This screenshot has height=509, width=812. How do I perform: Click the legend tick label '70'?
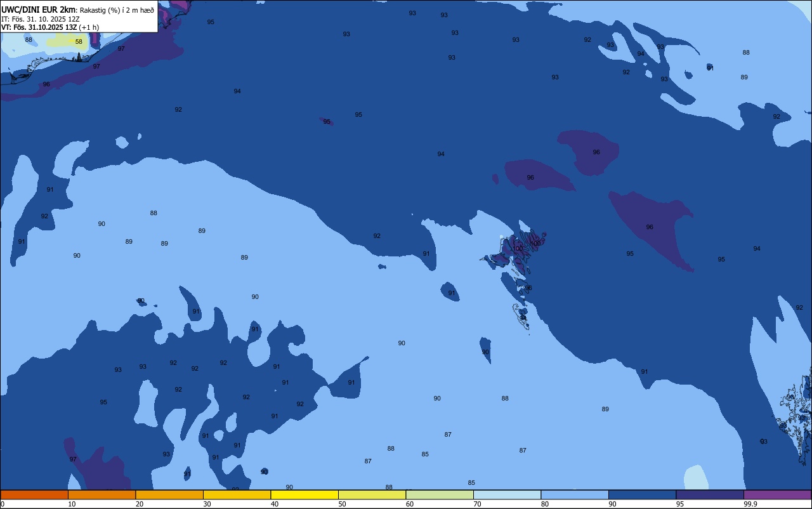477,504
